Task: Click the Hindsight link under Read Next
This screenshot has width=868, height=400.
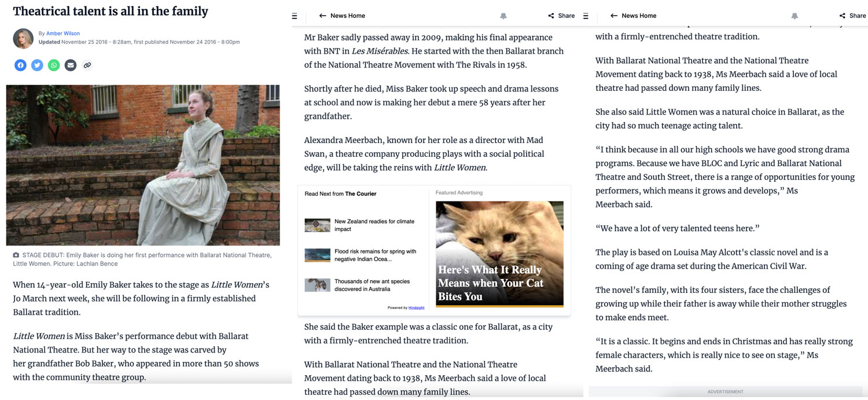Action: [x=416, y=308]
